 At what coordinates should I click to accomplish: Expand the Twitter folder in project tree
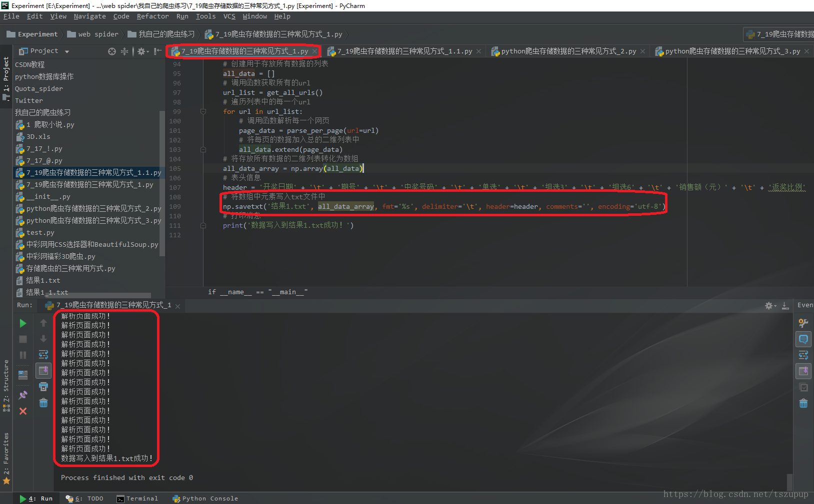point(28,100)
